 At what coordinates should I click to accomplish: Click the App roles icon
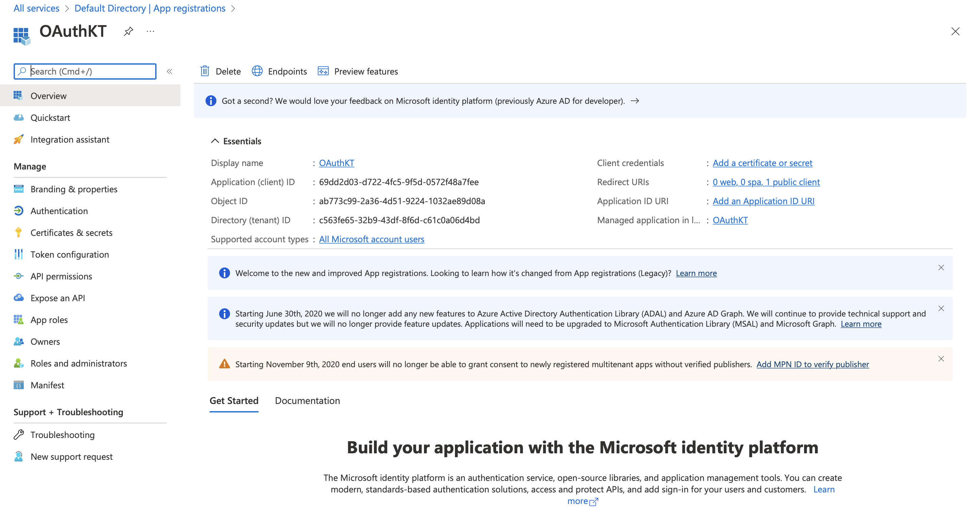18,320
